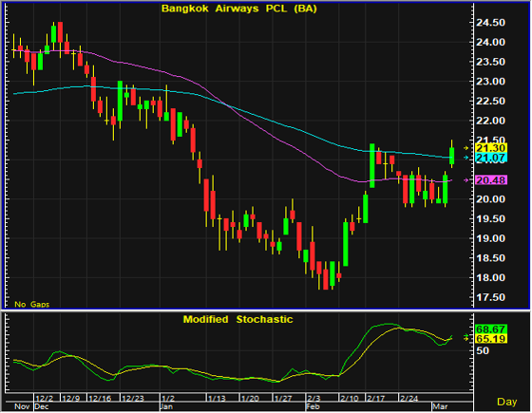The height and width of the screenshot is (413, 532).
Task: Click the Feb month label
Action: click(x=313, y=406)
